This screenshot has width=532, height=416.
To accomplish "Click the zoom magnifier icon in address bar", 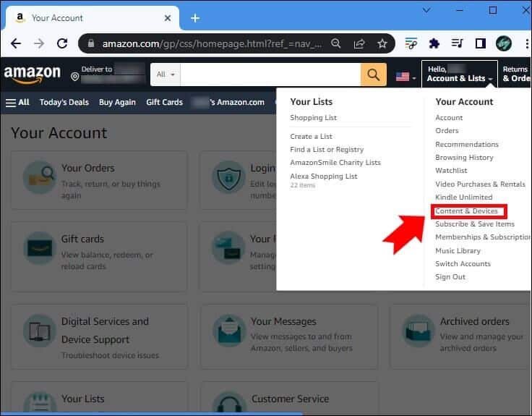I will (x=335, y=43).
